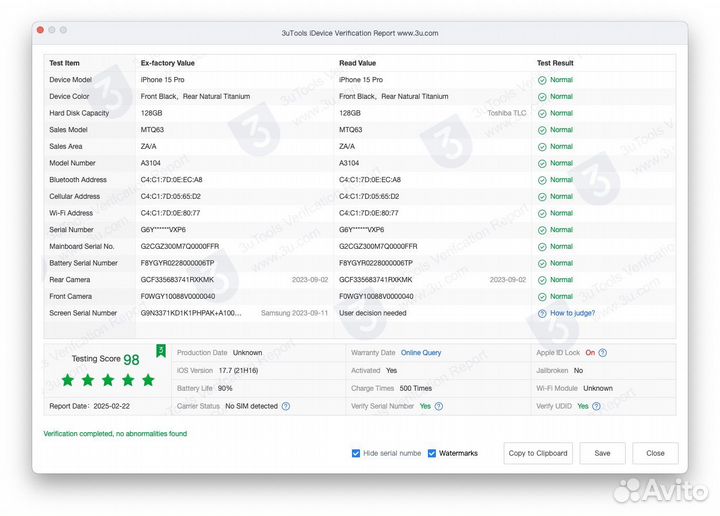
Task: Click the red close window button
Action: [x=40, y=31]
